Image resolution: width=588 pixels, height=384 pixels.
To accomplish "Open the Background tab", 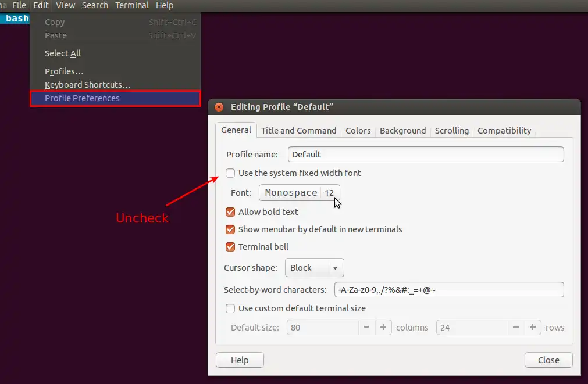I will tap(402, 130).
